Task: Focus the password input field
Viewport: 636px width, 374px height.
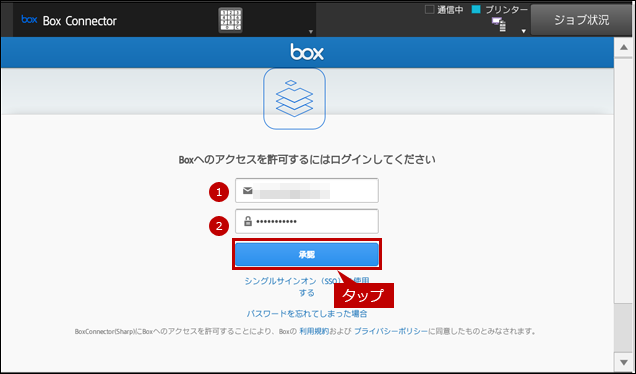Action: point(307,221)
